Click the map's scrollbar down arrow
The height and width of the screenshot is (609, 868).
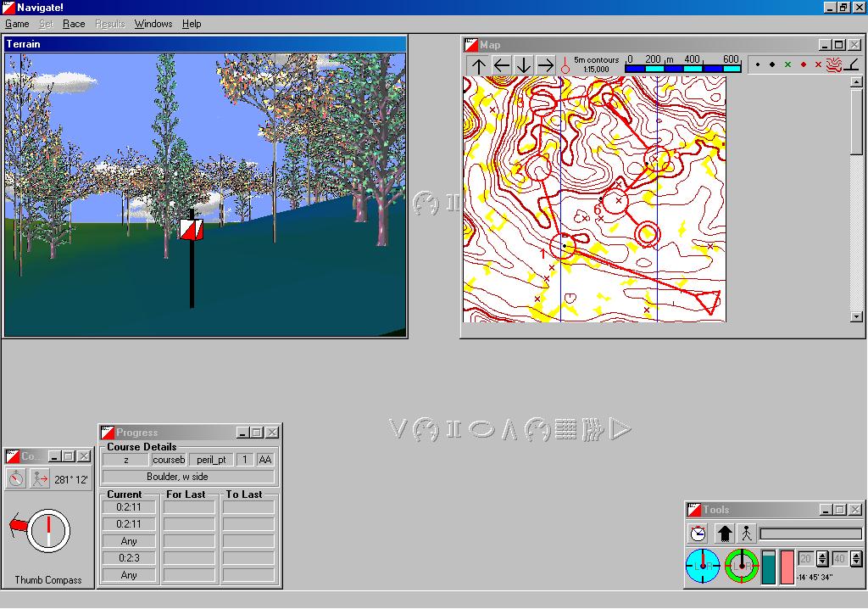coord(856,316)
